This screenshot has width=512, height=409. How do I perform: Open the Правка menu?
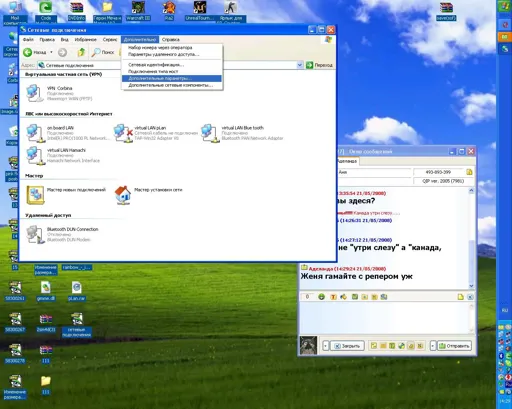(47, 40)
